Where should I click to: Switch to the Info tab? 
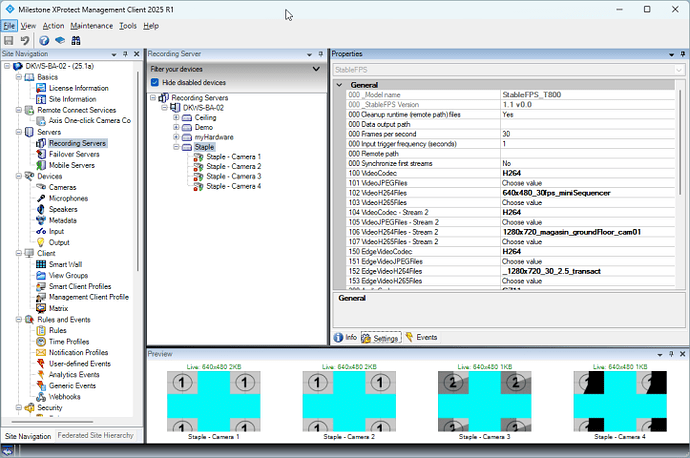point(345,337)
